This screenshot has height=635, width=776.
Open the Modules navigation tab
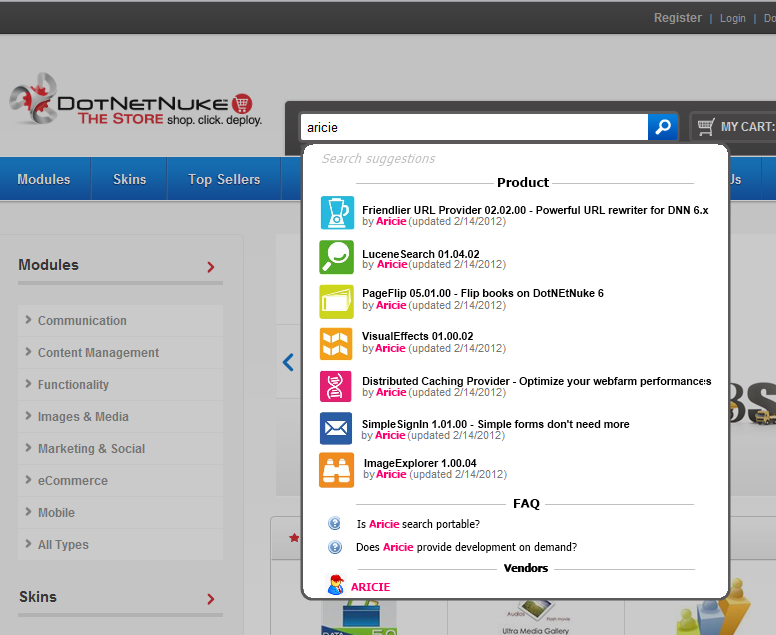[44, 179]
